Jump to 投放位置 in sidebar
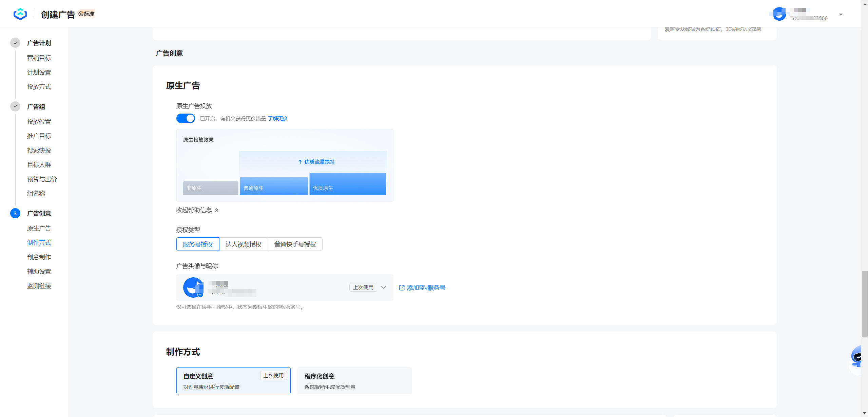The width and height of the screenshot is (868, 417). [39, 121]
